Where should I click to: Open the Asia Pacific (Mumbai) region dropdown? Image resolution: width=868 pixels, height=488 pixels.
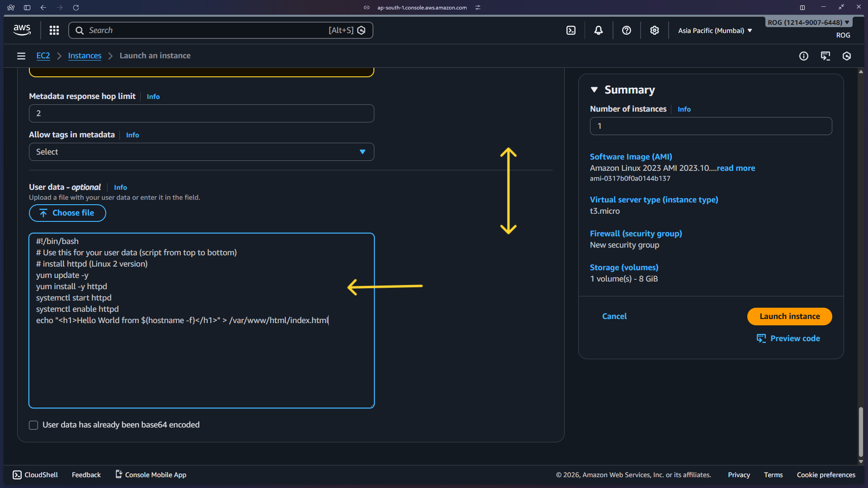[715, 30]
